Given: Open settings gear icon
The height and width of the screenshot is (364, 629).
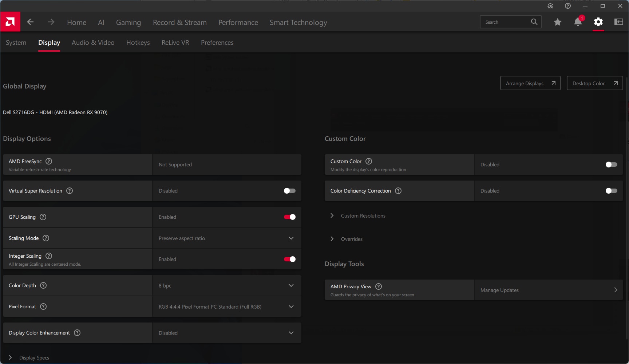Looking at the screenshot, I should coord(598,22).
